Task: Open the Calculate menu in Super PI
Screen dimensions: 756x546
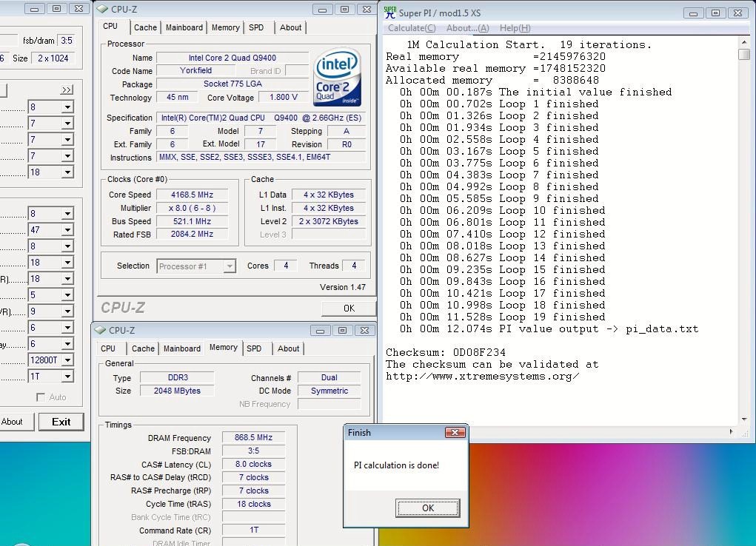Action: (412, 28)
